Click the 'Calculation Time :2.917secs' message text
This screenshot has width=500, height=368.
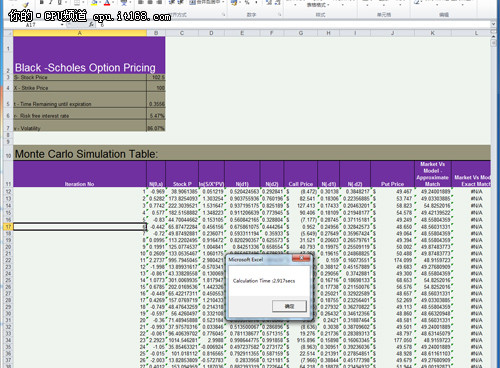[x=264, y=281]
